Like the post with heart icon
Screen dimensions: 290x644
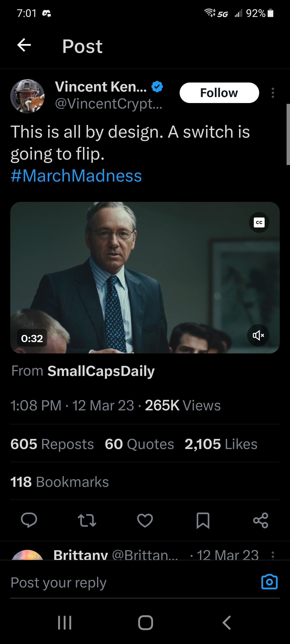[x=145, y=520]
